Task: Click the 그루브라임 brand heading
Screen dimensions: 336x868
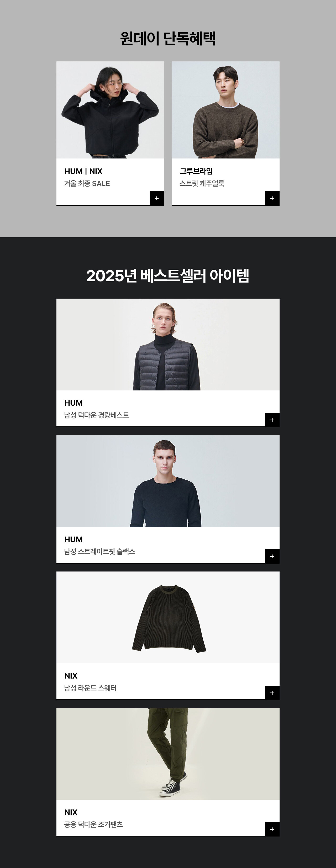Action: point(196,171)
